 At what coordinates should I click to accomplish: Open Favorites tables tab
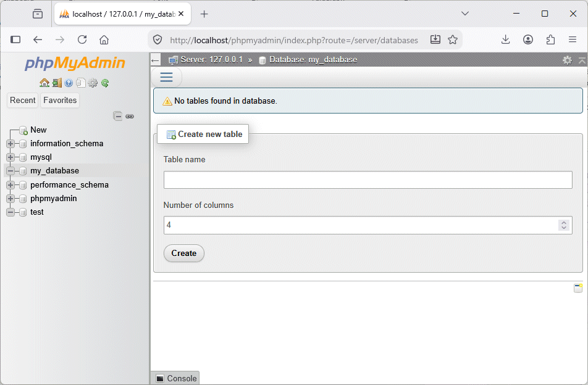click(x=60, y=101)
